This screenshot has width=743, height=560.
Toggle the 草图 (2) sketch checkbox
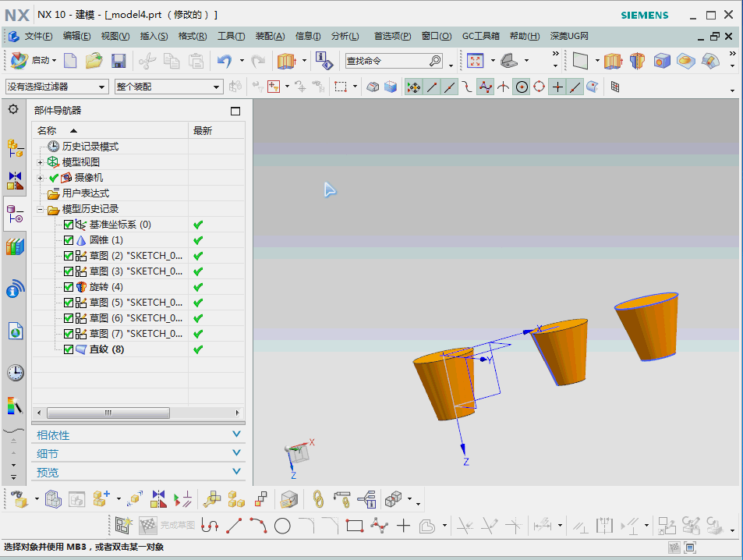tap(69, 256)
